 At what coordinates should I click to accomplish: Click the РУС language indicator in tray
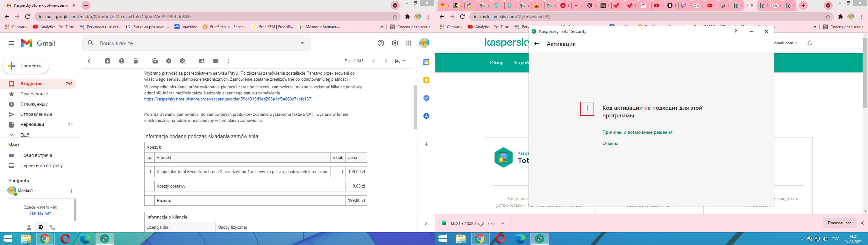pos(836,239)
